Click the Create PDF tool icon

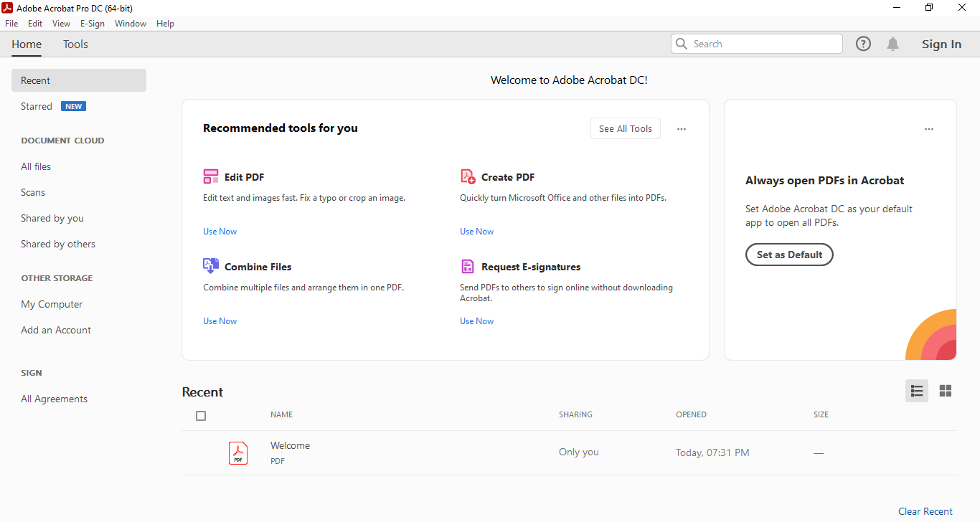click(x=468, y=176)
